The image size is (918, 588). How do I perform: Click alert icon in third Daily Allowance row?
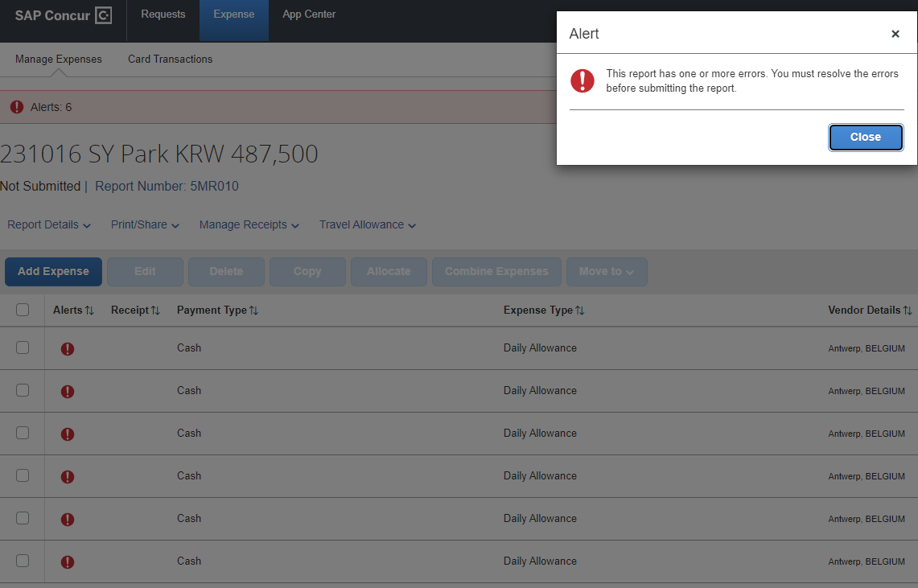pos(68,434)
